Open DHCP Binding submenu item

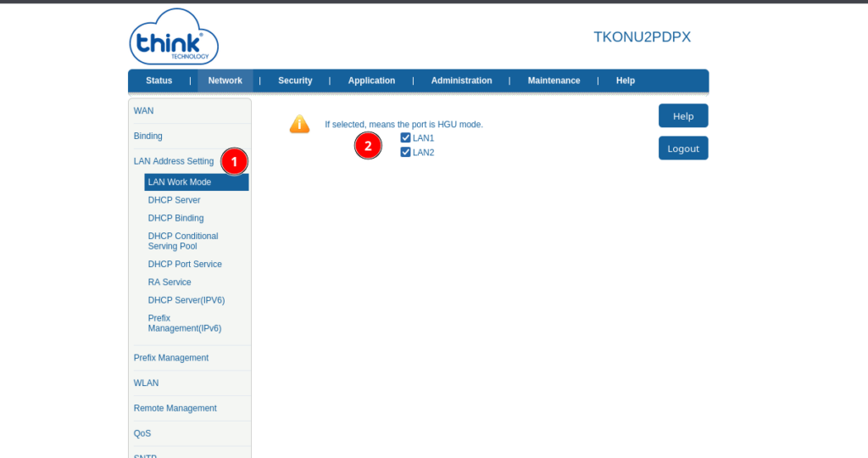(x=175, y=218)
